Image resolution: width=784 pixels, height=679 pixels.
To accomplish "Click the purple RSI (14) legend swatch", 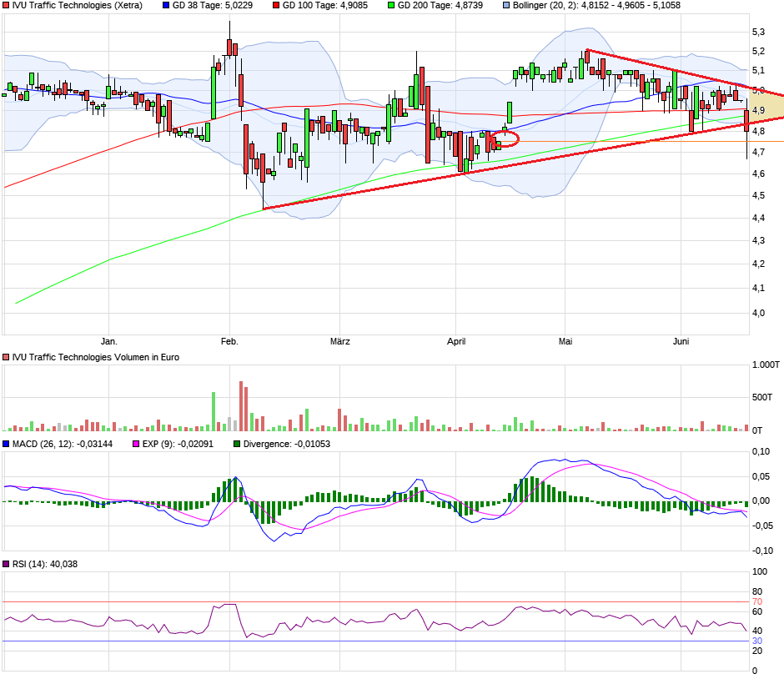I will [x=6, y=564].
